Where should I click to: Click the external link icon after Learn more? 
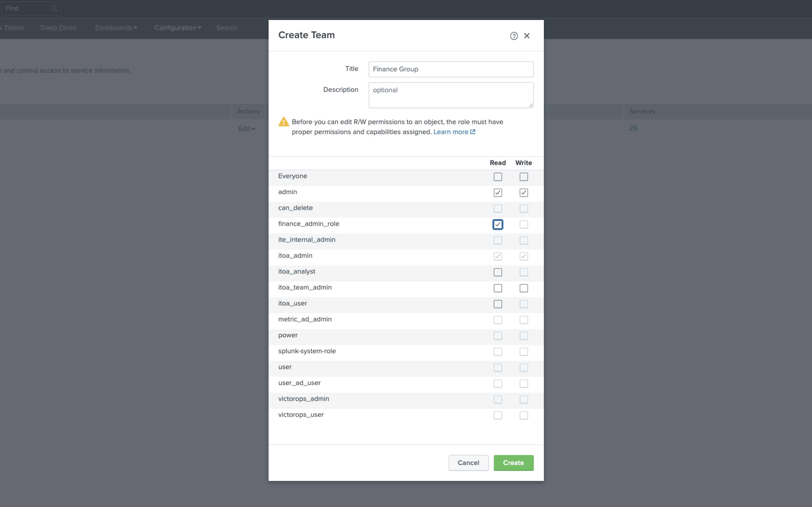473,132
